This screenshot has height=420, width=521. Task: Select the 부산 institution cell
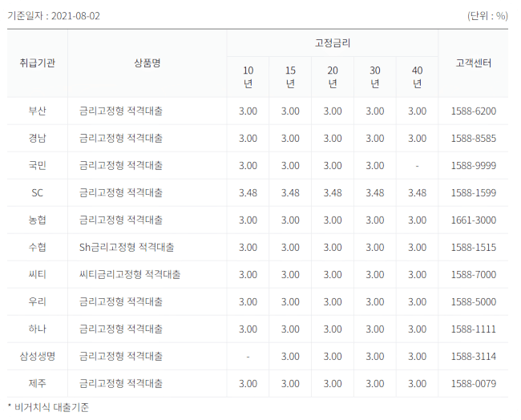click(37, 111)
